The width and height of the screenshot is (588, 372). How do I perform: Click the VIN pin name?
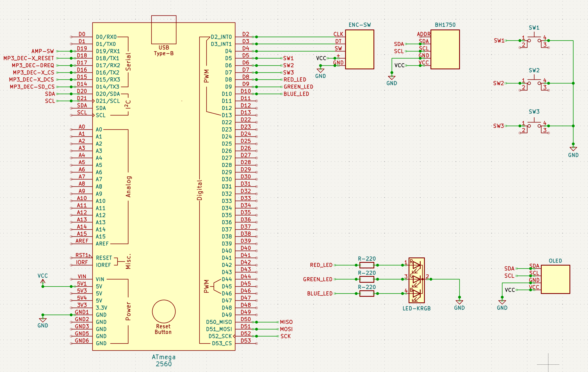coord(100,279)
